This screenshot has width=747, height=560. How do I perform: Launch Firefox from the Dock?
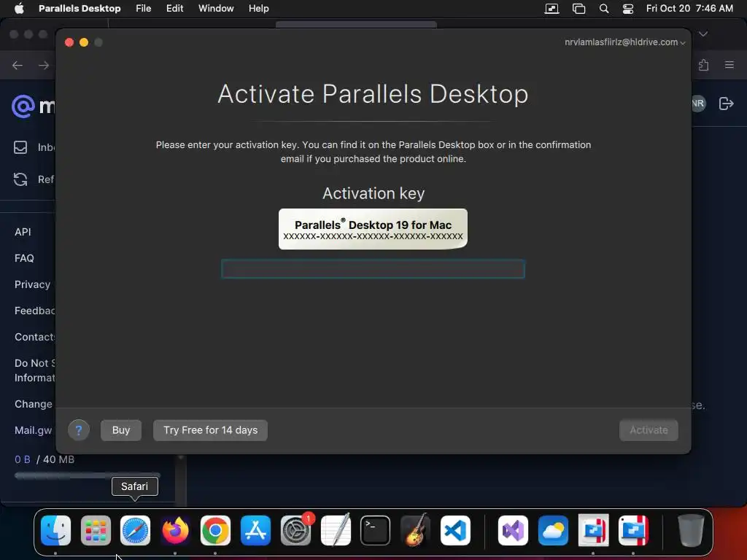(175, 530)
